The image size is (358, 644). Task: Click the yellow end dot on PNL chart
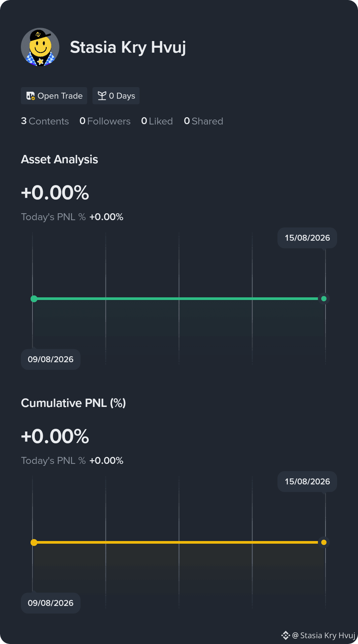tap(324, 542)
